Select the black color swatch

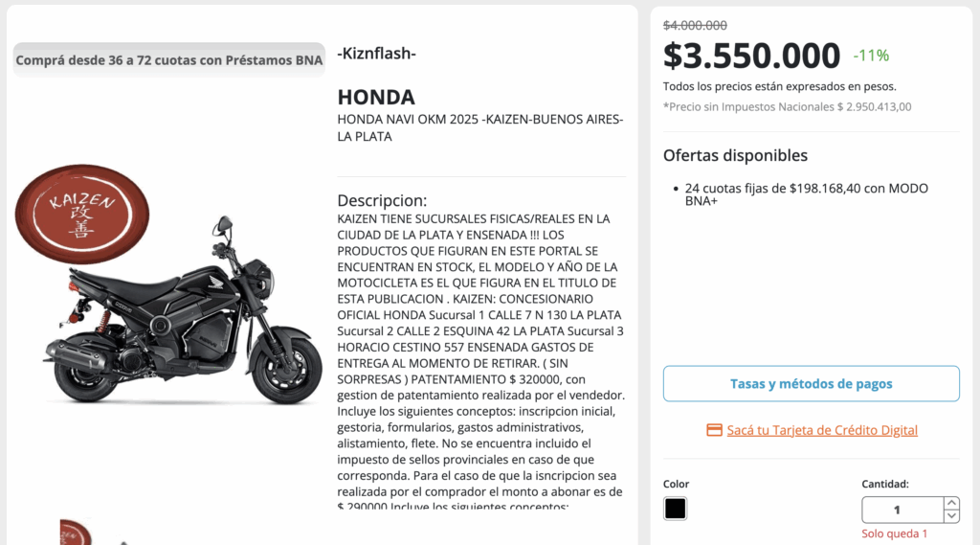pyautogui.click(x=676, y=509)
